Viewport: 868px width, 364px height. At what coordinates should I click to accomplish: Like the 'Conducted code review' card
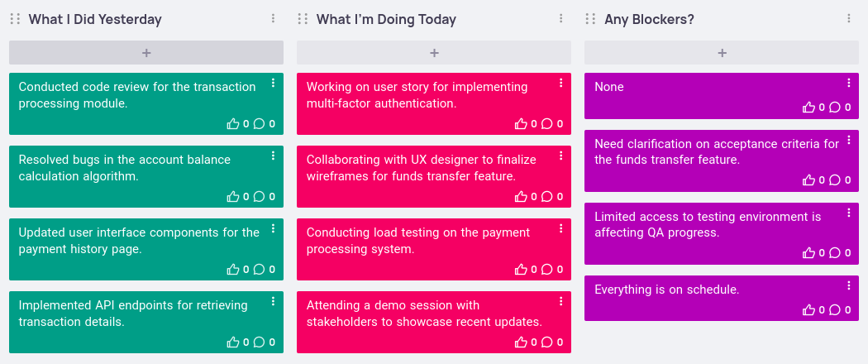click(233, 124)
